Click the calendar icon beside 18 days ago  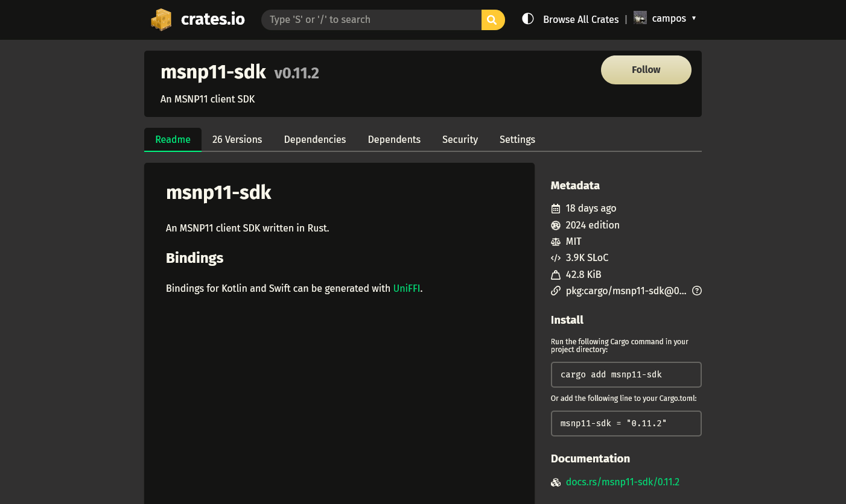tap(556, 209)
